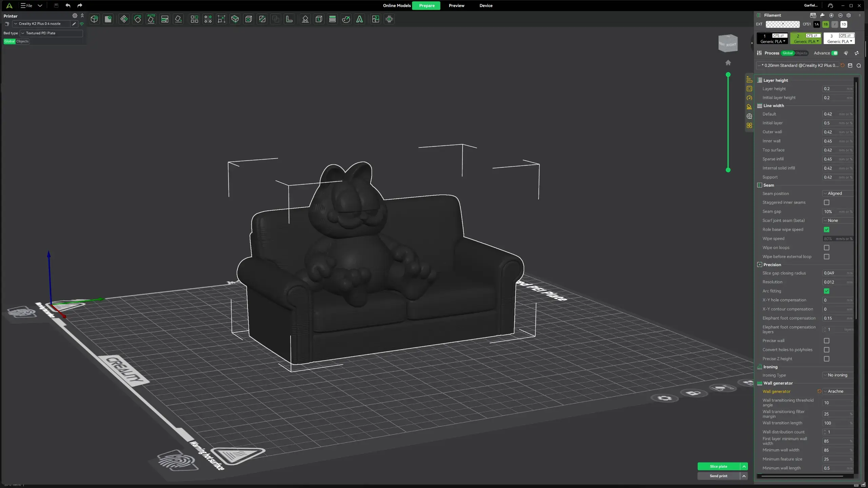The width and height of the screenshot is (868, 488).
Task: Open printer settings gear icon
Action: click(75, 16)
